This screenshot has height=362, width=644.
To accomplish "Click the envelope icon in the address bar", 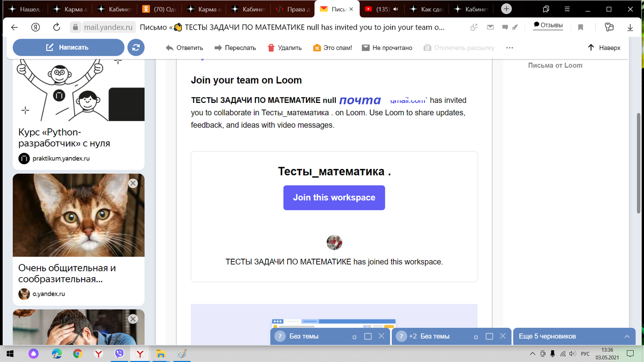I will tap(489, 27).
